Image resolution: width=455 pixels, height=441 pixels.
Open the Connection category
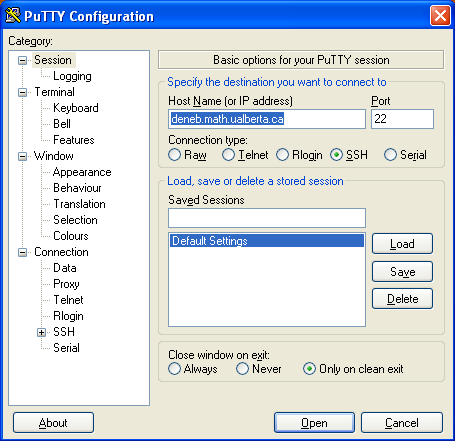click(61, 252)
